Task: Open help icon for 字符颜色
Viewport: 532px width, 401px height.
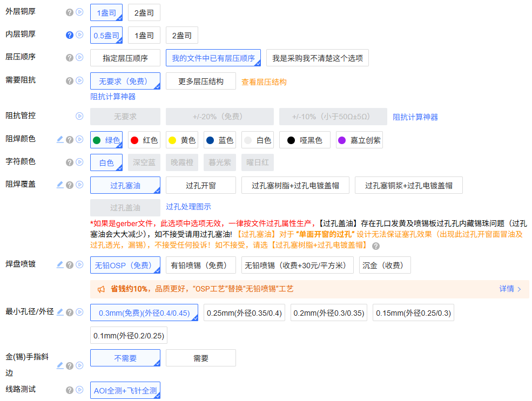Action: coord(70,162)
